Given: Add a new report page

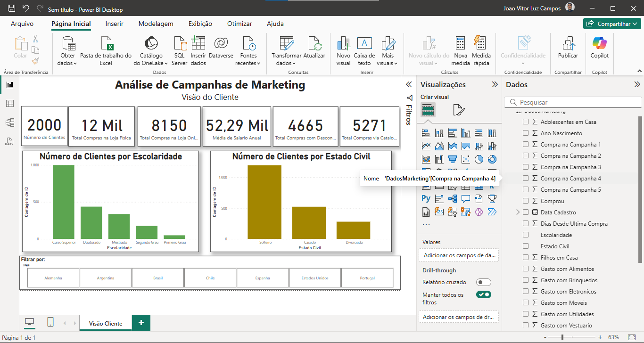Looking at the screenshot, I should (x=141, y=323).
